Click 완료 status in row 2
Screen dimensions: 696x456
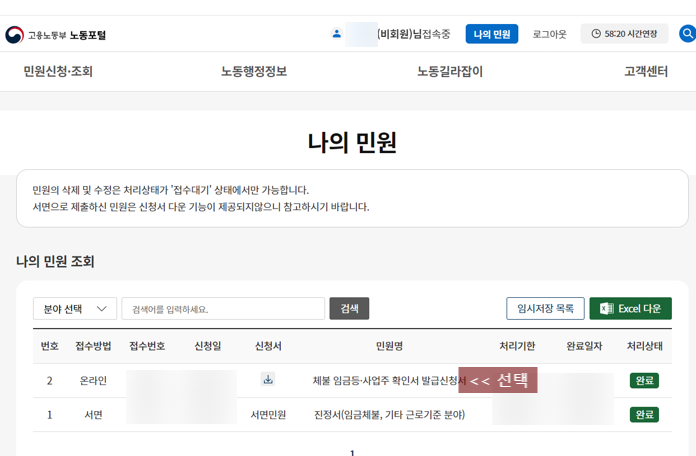click(644, 381)
